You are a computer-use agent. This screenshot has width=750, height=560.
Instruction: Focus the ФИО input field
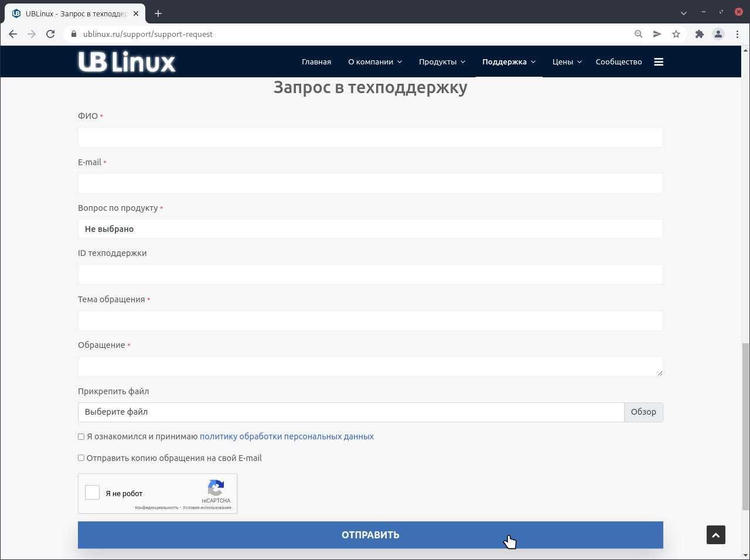370,137
